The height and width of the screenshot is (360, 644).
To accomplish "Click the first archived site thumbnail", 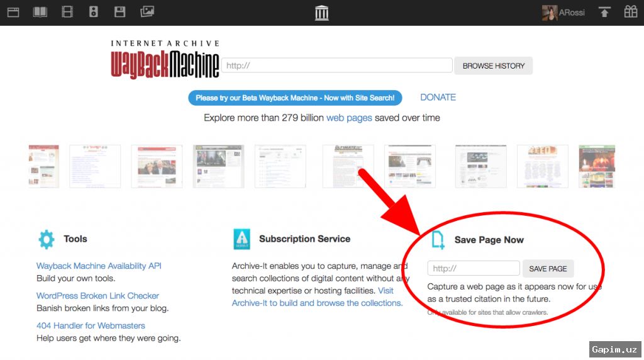I will 43,166.
